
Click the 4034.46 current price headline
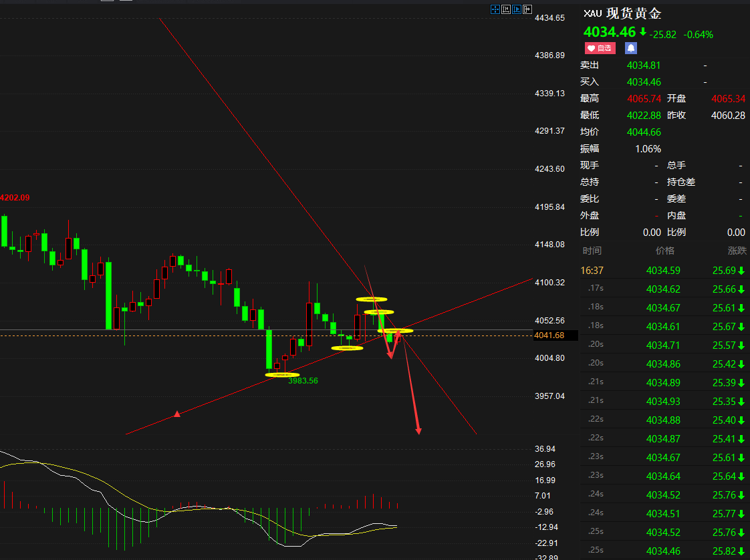pos(610,32)
